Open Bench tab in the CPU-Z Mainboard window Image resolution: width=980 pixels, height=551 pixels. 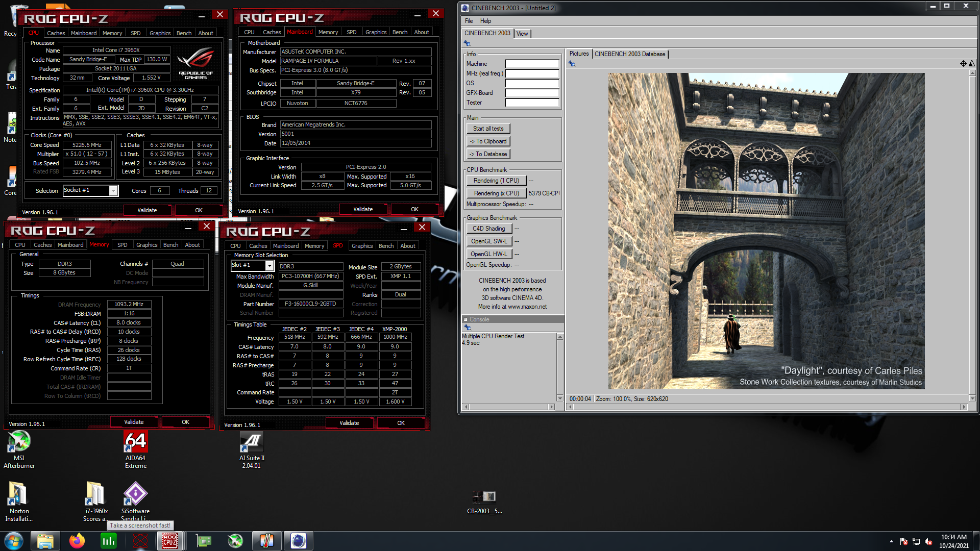point(400,32)
